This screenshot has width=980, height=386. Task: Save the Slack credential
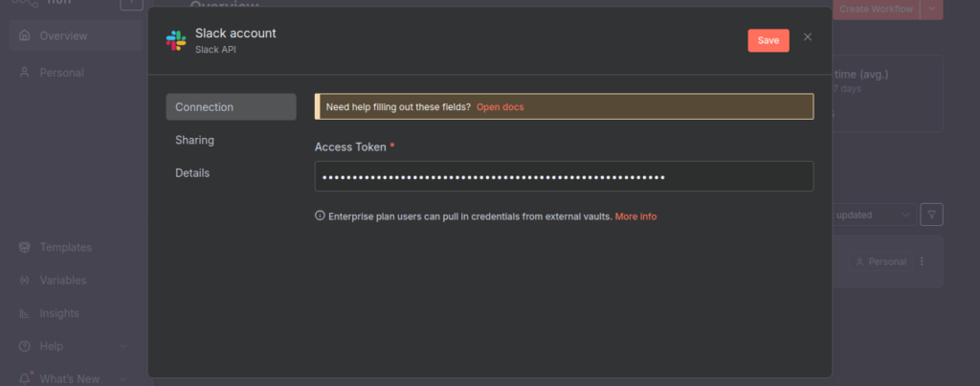(768, 40)
